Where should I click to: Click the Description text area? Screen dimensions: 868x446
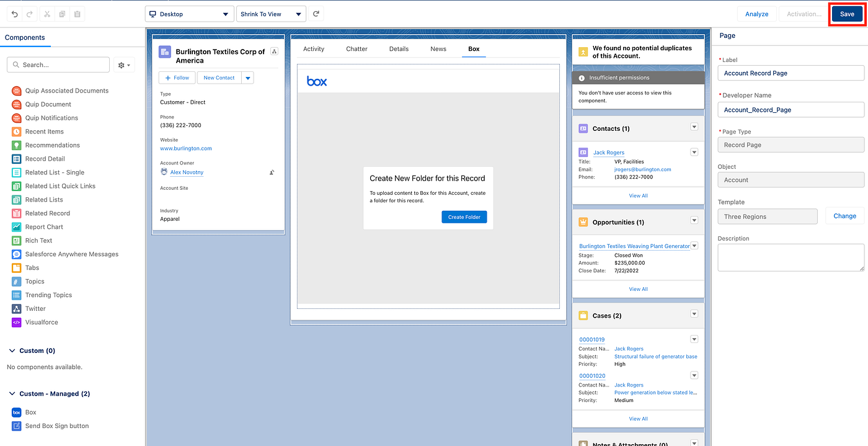790,257
